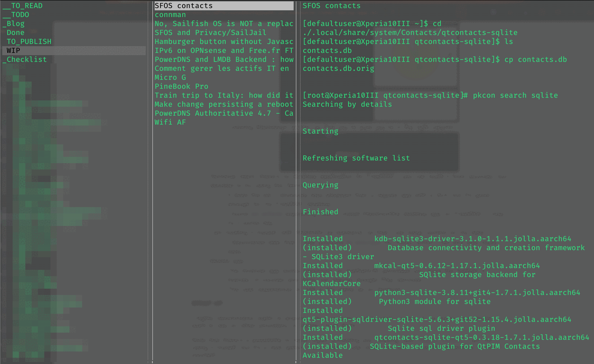The height and width of the screenshot is (364, 594).
Task: Select the __TODO folder
Action: pyautogui.click(x=16, y=15)
